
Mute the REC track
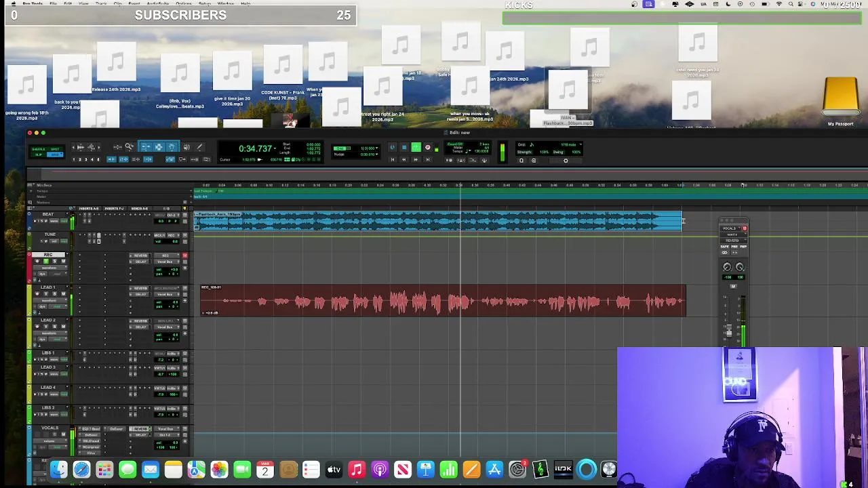pos(63,261)
